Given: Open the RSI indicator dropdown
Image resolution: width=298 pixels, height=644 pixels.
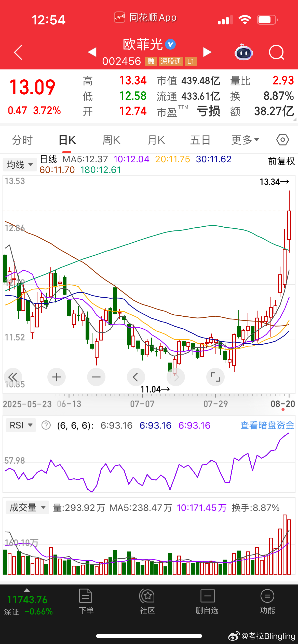Looking at the screenshot, I should pyautogui.click(x=21, y=425).
